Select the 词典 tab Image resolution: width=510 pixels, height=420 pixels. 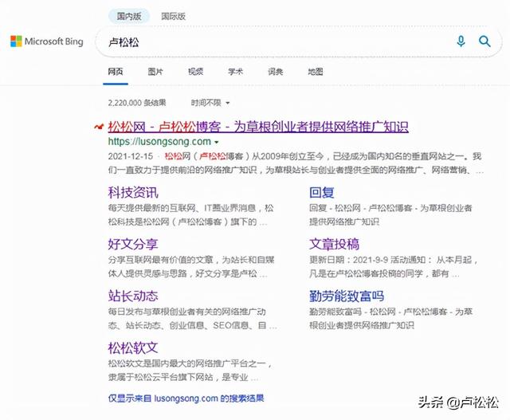coord(276,72)
